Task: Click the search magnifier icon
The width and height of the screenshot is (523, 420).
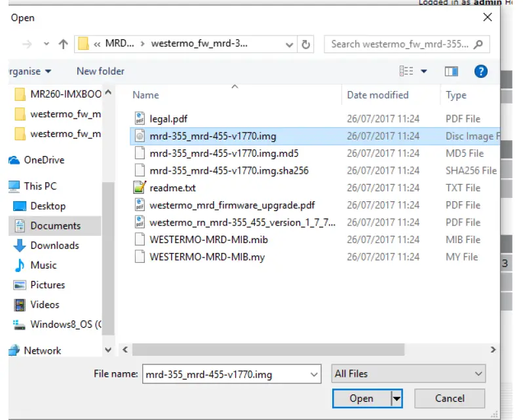Action: [478, 44]
